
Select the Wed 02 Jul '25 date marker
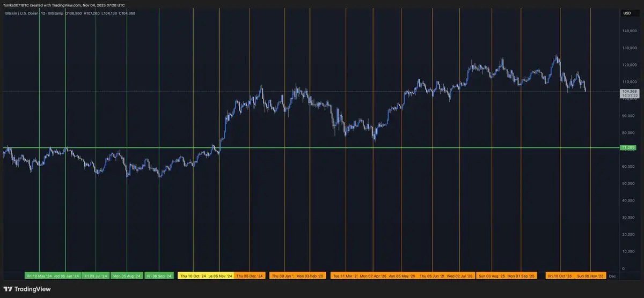click(460, 275)
